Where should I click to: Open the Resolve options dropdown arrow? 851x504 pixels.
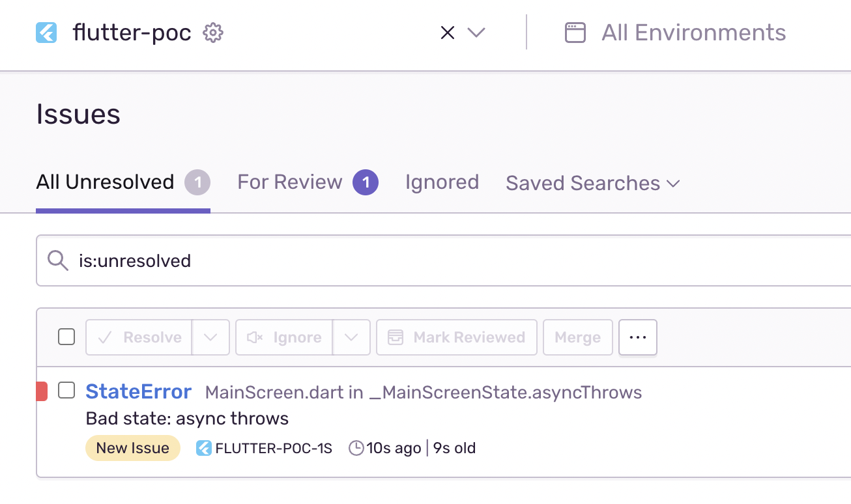[x=210, y=337]
